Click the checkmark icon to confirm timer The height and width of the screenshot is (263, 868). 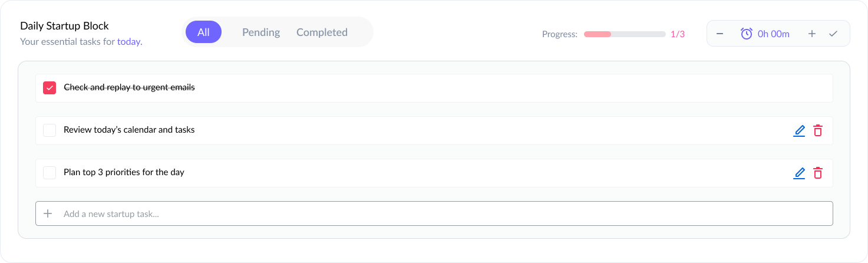[x=833, y=34]
